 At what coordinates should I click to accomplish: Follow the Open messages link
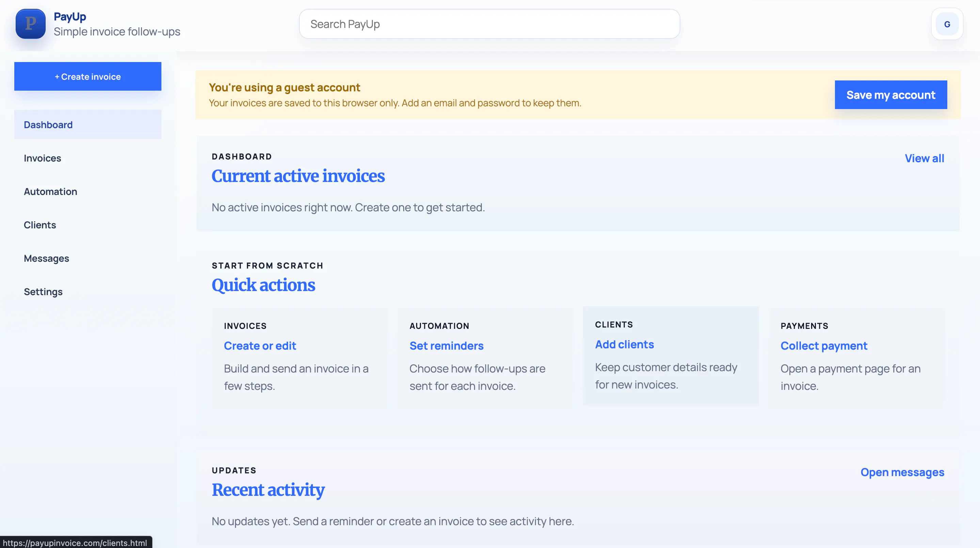902,472
